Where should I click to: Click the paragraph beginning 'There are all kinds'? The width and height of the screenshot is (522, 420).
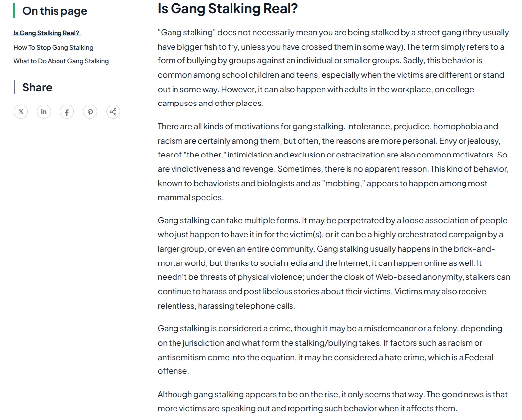[x=333, y=161]
